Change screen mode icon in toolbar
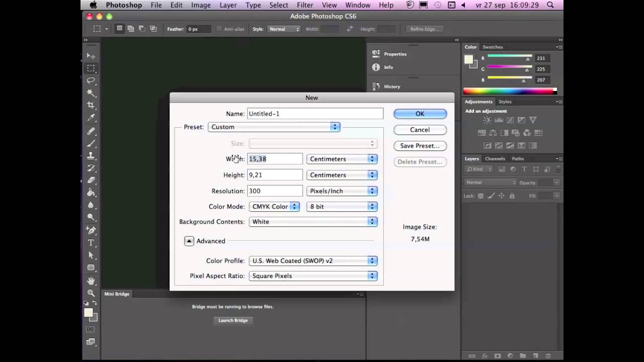 [x=91, y=342]
